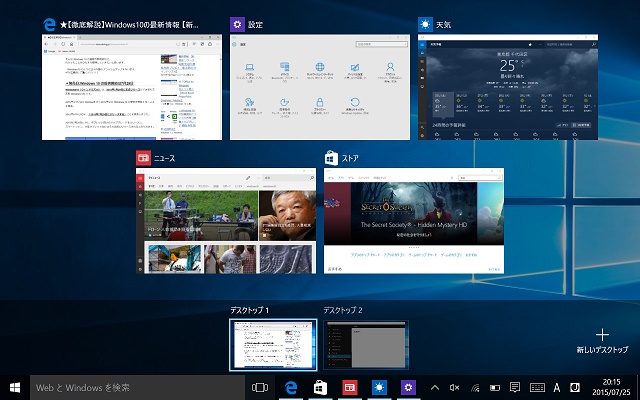The image size is (640, 400).
Task: Show the touch keyboard from the tray
Action: tap(537, 388)
